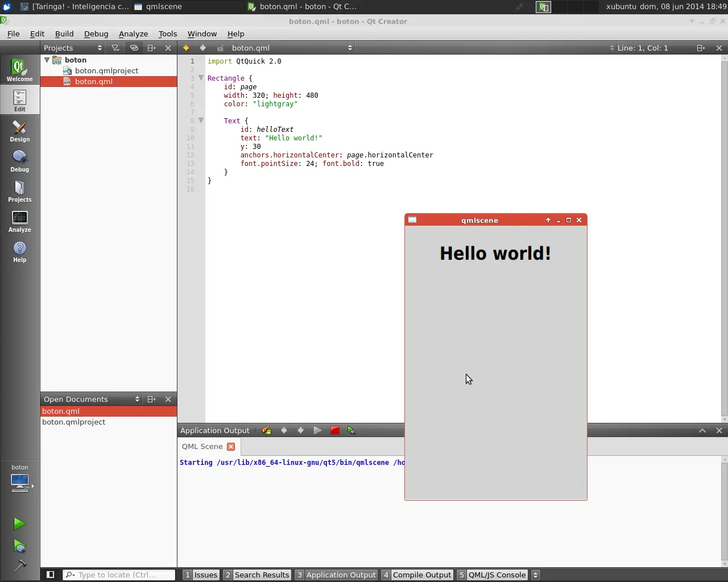Open the Edit menu

(x=37, y=34)
